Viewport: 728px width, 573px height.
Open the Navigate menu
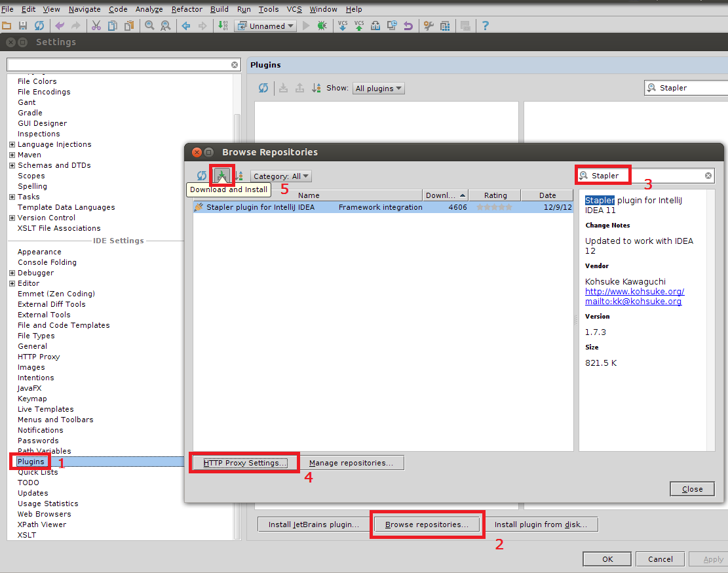tap(85, 9)
